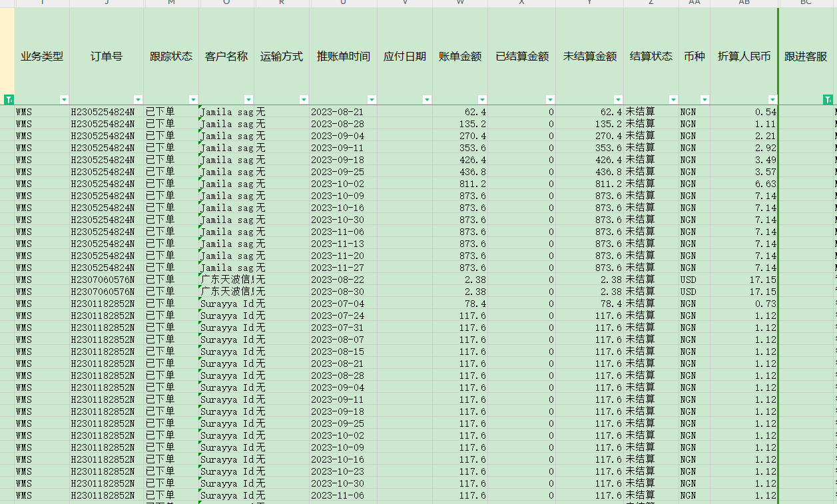The image size is (837, 504).
Task: Expand the 应付日期 filter dropdown
Action: coord(427,99)
